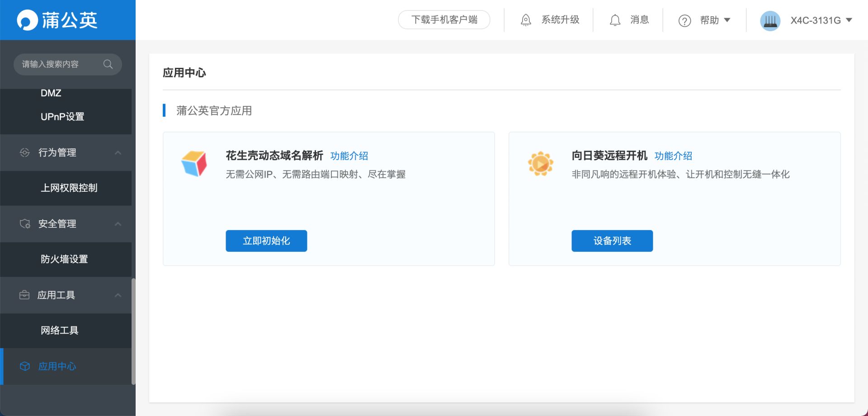868x416 pixels.
Task: Collapse the 行为管理 section chevron
Action: tap(118, 153)
